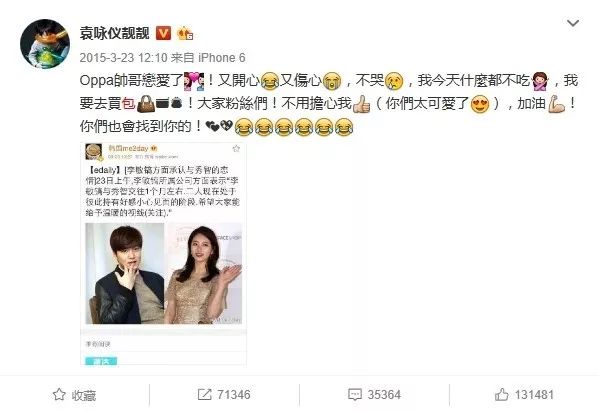Viewport: 599px width, 411px height.
Task: Open 袁咏仪靓靓 profile name link
Action: point(114,33)
